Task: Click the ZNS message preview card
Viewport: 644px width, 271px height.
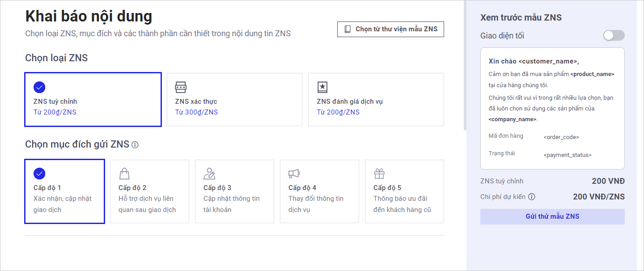Action: 552,109
